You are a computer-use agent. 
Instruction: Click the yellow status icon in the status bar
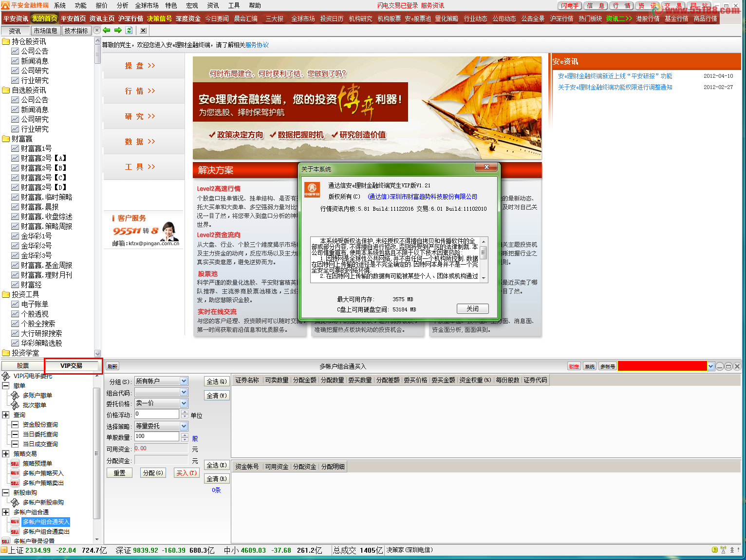tap(715, 550)
